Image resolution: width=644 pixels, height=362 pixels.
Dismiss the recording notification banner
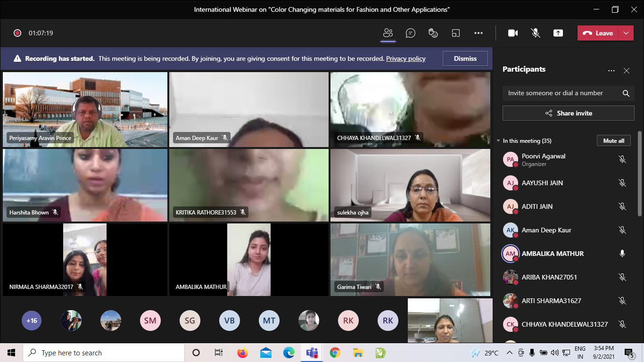click(465, 58)
